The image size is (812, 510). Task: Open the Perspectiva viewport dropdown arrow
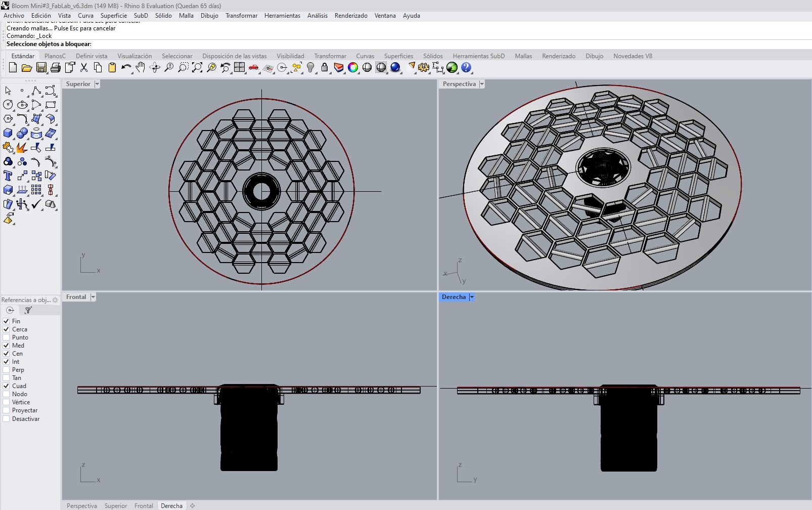[482, 84]
